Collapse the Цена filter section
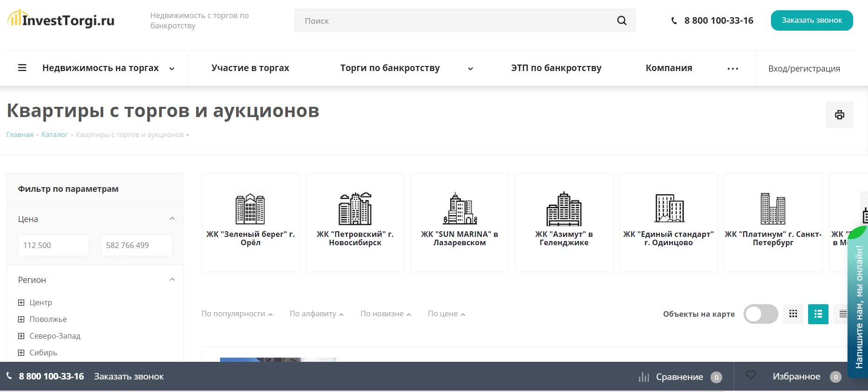Screen dimensions: 868x392 tap(172, 219)
